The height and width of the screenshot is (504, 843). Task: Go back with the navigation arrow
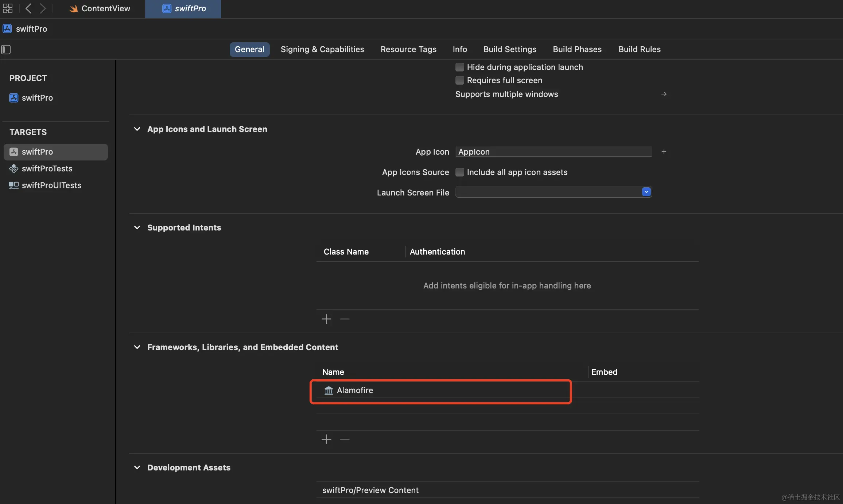coord(28,8)
